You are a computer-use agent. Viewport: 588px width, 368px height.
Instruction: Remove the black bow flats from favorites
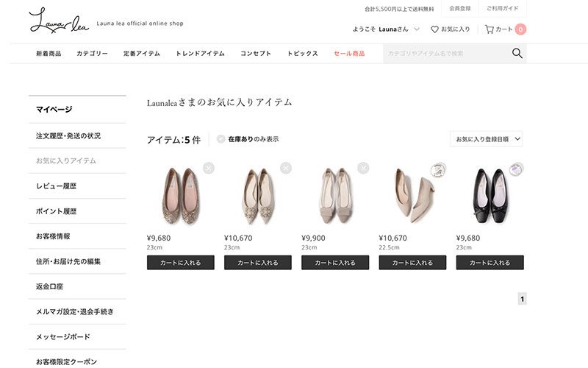click(x=517, y=169)
